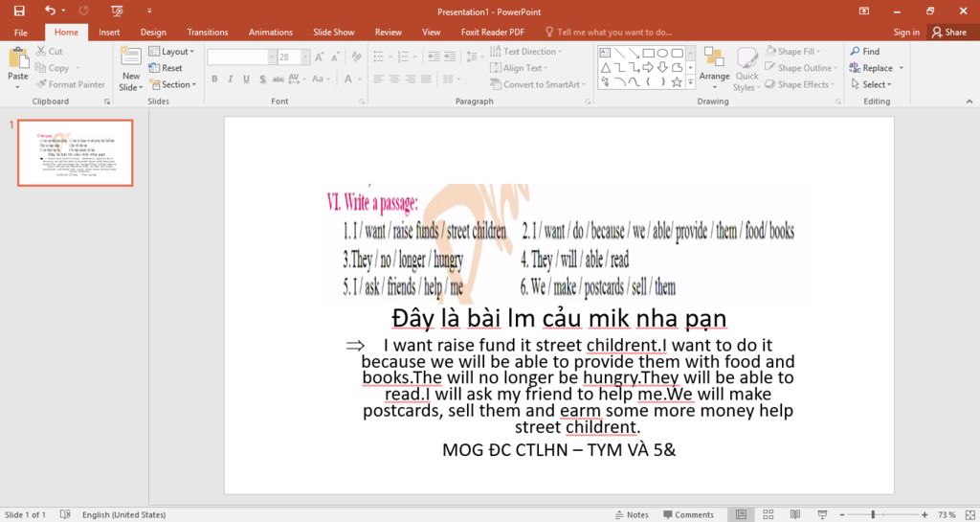This screenshot has width=980, height=522.
Task: Switch to the Animations tab
Action: click(271, 32)
